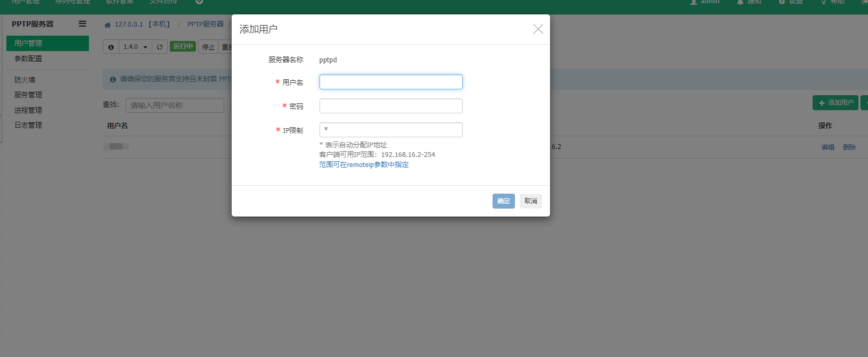This screenshot has width=868, height=357.
Task: Click the 添加用户 dialog title
Action: [258, 29]
